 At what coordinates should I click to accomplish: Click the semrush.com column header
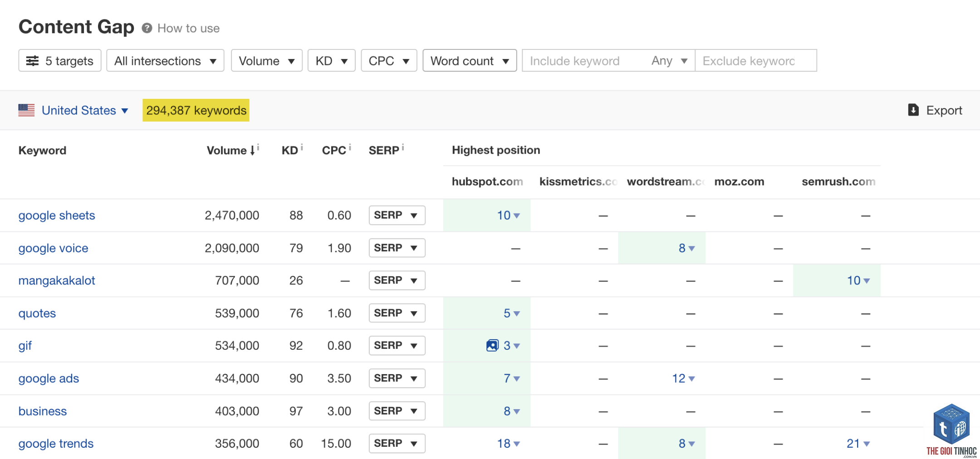tap(838, 181)
